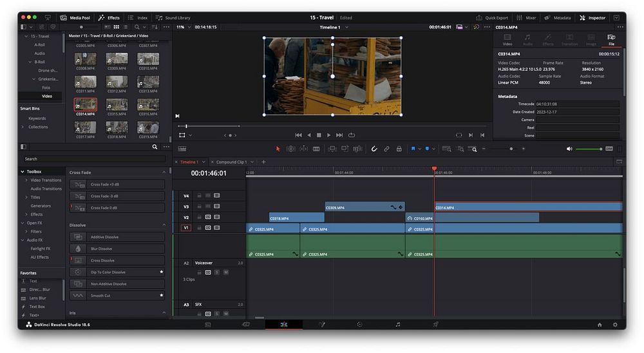The width and height of the screenshot is (644, 353).
Task: Select the C0316.MP4 thumbnail in media pool
Action: click(x=148, y=104)
